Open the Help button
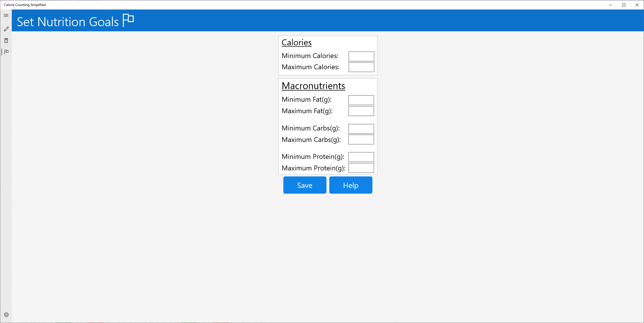Viewport: 644px width, 323px height. 351,185
